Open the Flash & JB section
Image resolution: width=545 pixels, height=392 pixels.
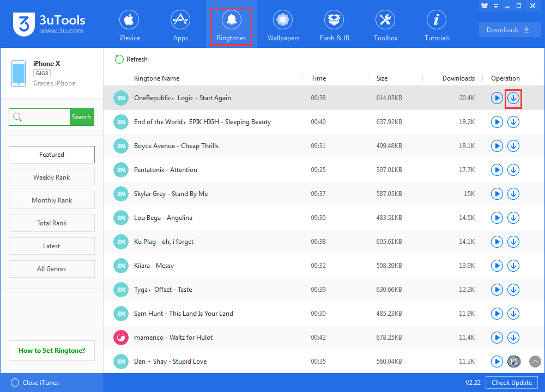tap(334, 25)
